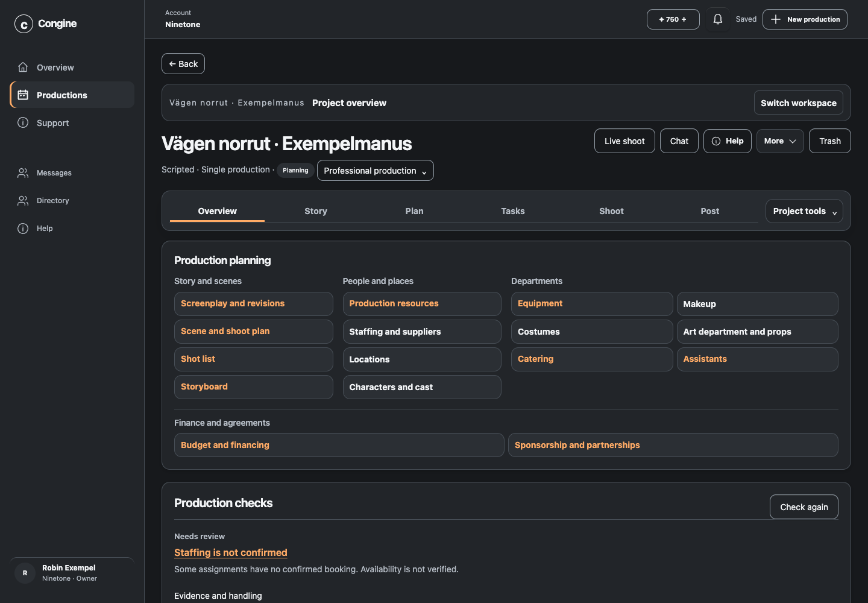Open the 750 credits button

673,19
